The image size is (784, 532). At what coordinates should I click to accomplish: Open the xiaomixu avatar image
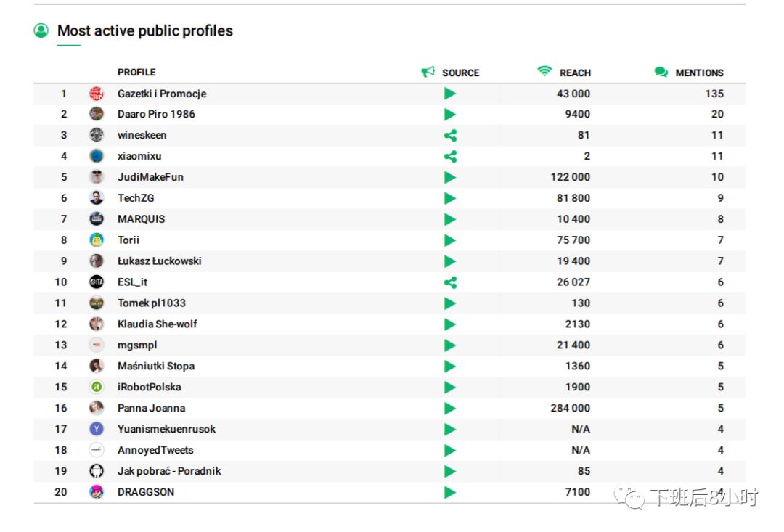[x=97, y=156]
